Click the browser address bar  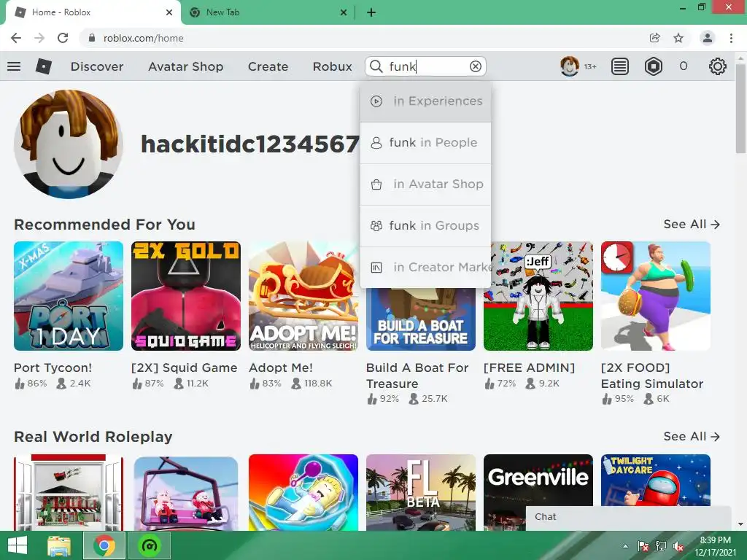coord(362,38)
